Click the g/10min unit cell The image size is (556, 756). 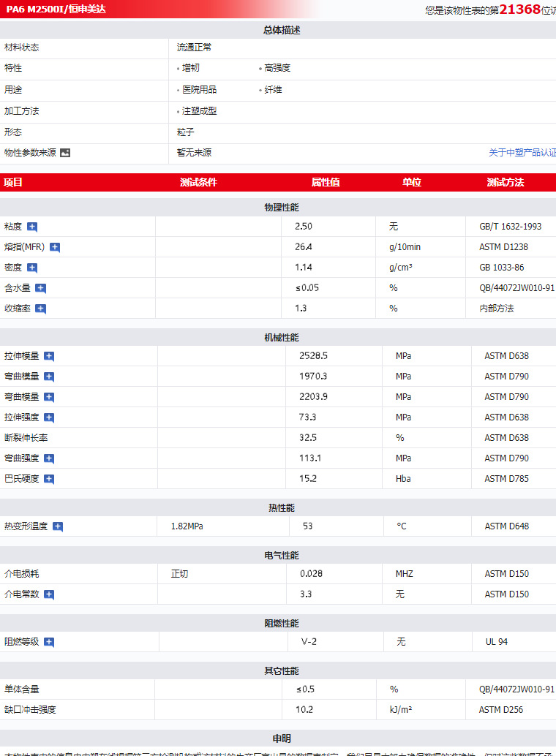point(405,247)
